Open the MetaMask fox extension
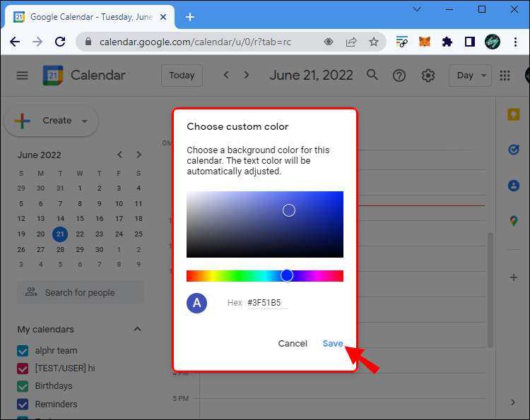The image size is (530, 420). click(425, 42)
